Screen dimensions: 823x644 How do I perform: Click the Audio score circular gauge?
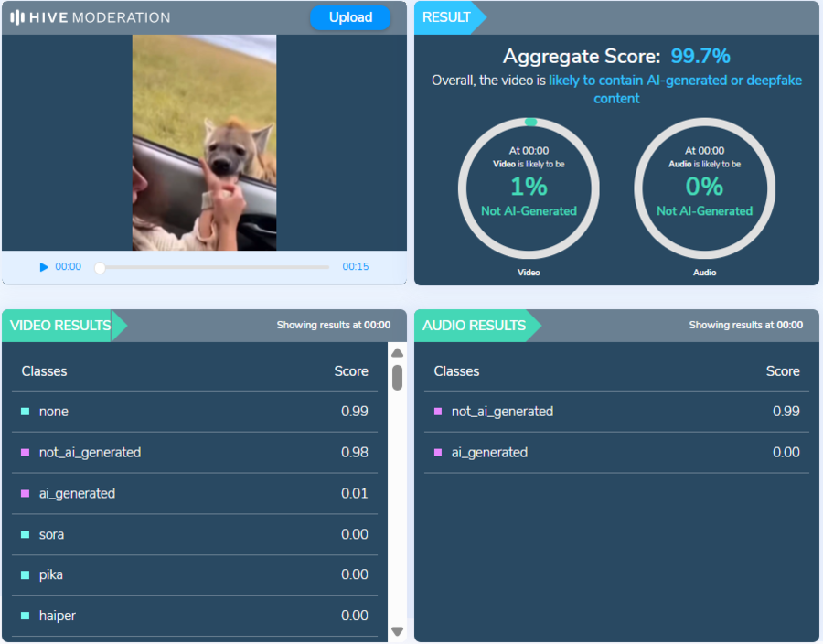704,187
